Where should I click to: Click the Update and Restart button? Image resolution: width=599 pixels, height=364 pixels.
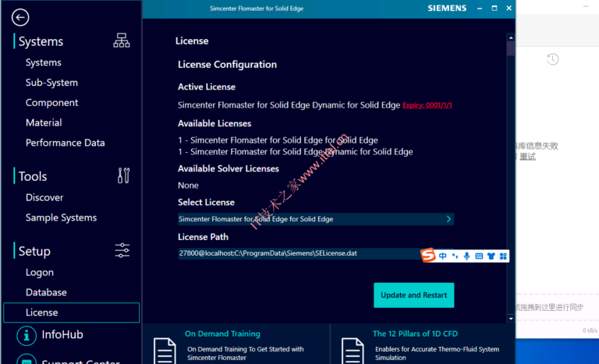coord(413,295)
